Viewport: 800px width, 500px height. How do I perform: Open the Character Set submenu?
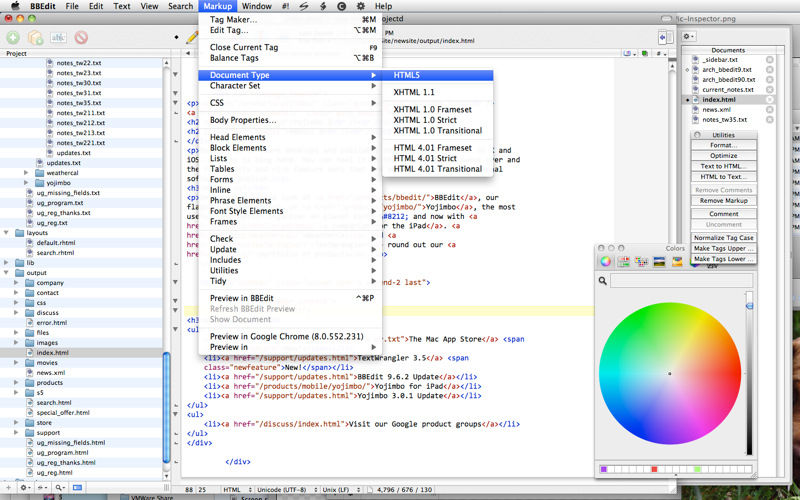(290, 86)
